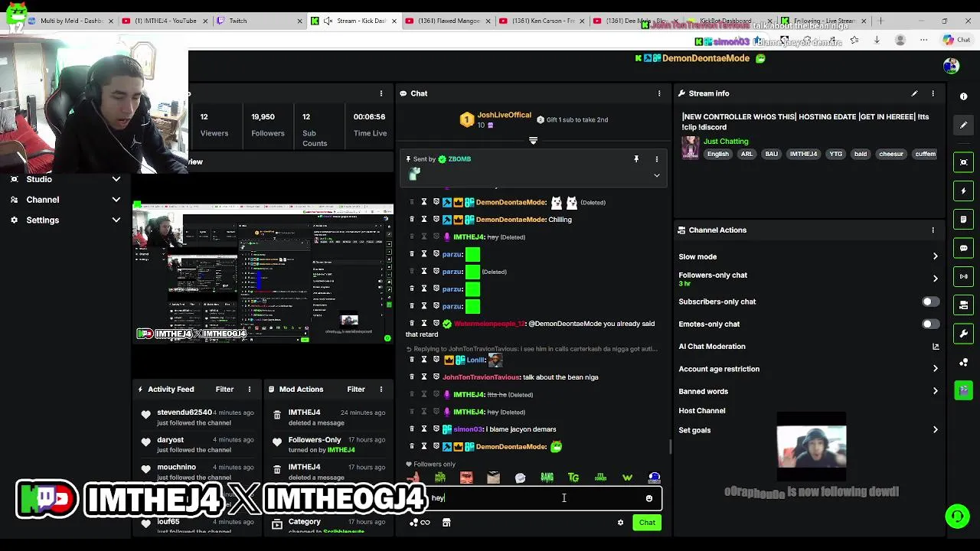Click the stream preview thumbnail

[263, 273]
